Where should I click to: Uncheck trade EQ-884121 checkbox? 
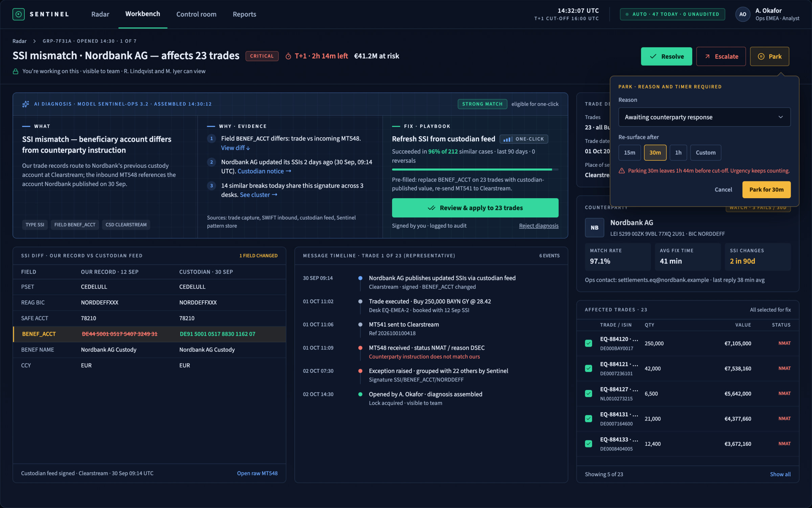[589, 368]
